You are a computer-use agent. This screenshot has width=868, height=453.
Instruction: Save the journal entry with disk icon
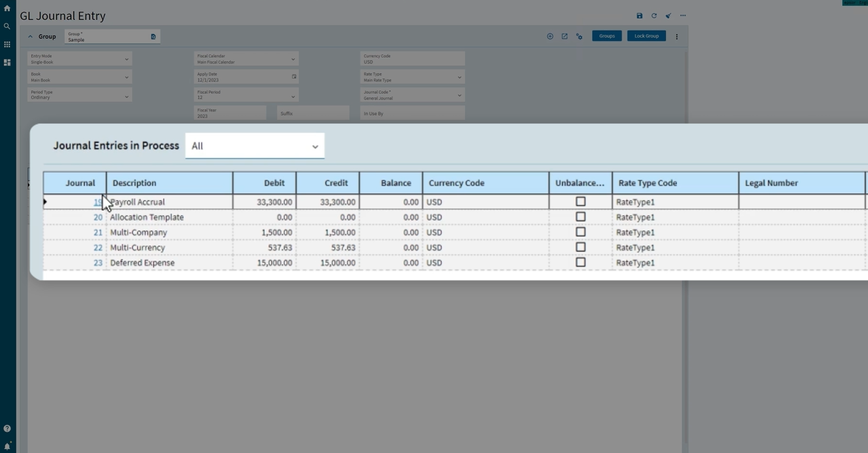tap(639, 16)
